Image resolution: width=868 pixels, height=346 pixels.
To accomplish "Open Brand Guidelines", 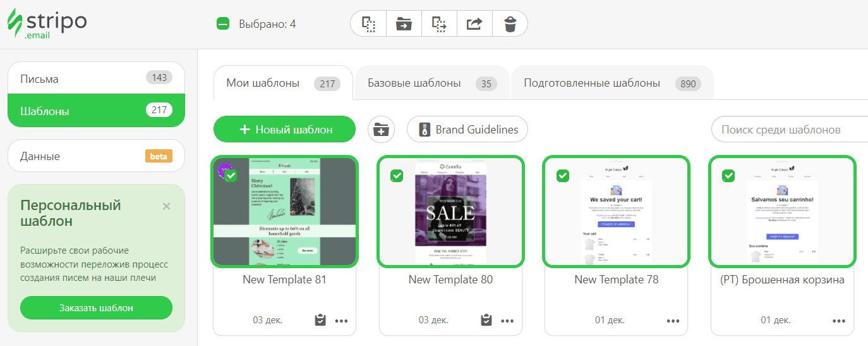I will 467,130.
